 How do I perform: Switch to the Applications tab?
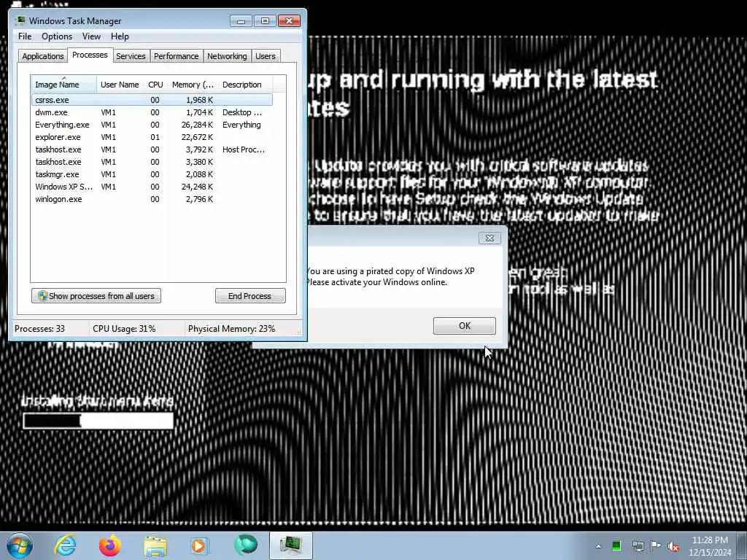click(x=43, y=56)
